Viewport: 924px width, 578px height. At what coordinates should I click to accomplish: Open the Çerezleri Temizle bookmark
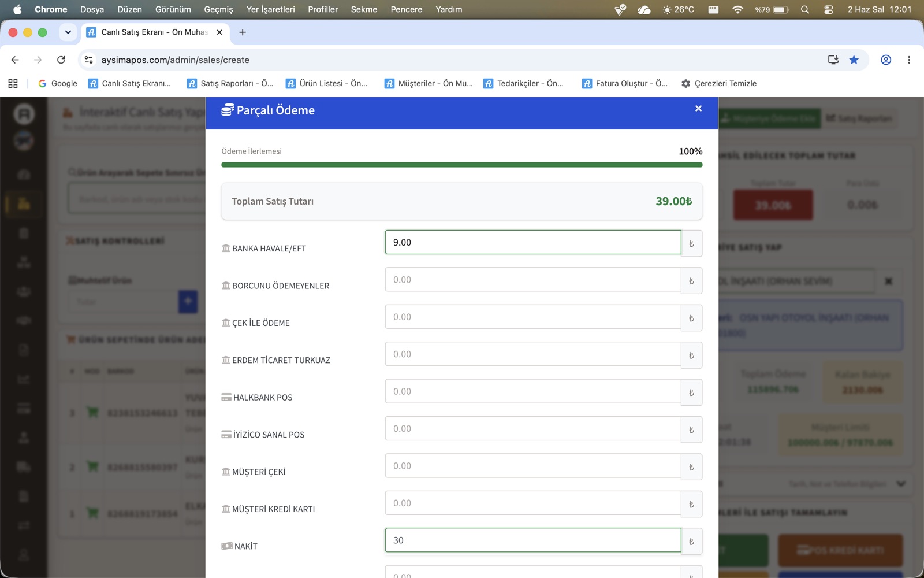coord(719,83)
